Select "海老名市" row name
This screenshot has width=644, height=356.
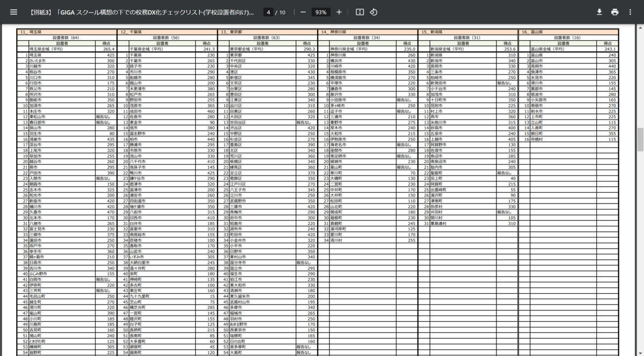(338, 145)
